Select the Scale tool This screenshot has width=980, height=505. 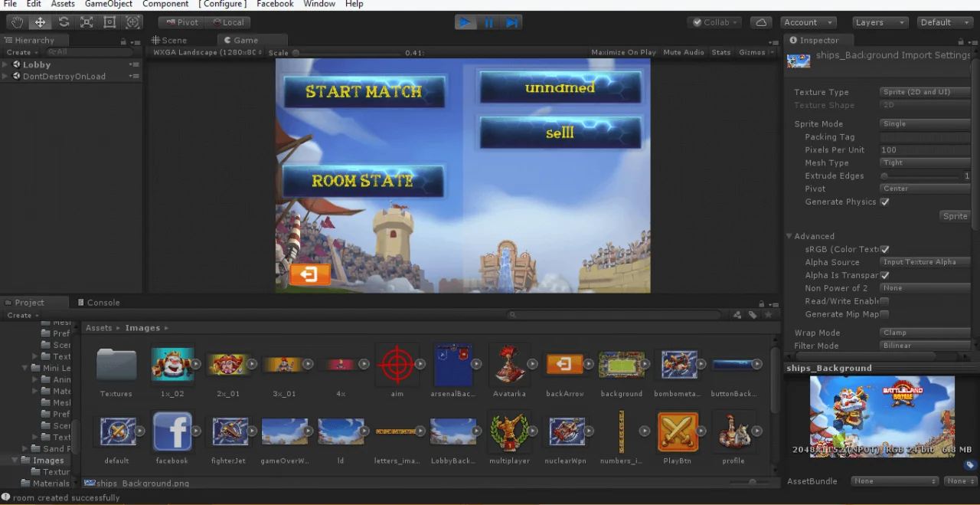(87, 22)
